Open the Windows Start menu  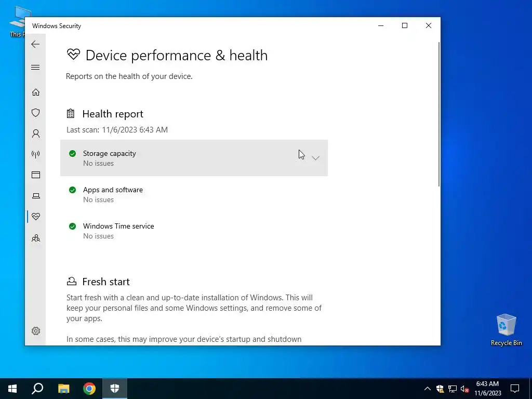[x=12, y=389]
